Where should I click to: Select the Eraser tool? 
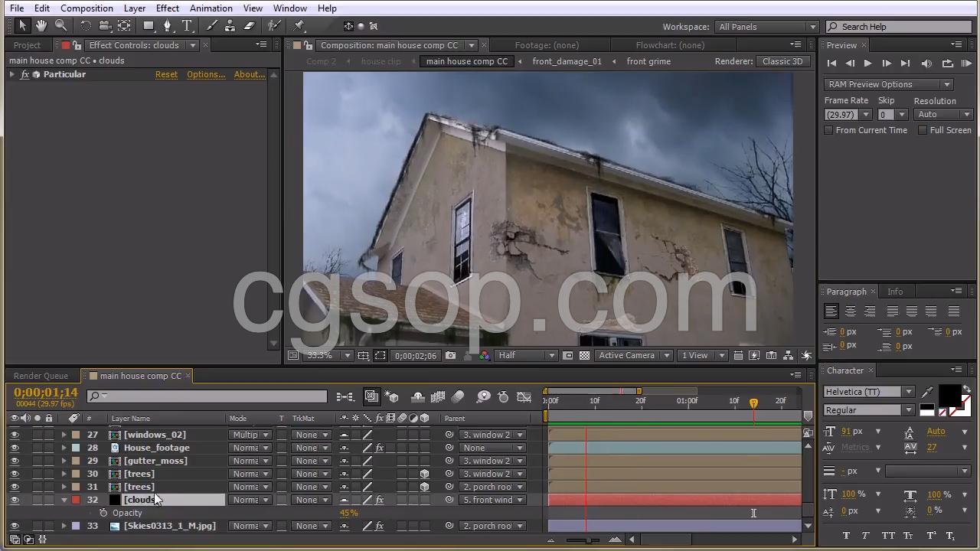249,26
